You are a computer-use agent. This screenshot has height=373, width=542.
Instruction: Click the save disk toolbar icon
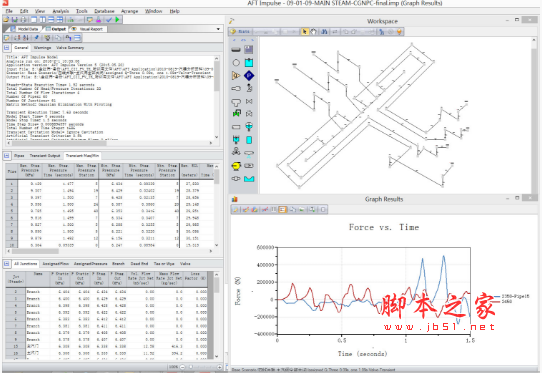click(15, 20)
